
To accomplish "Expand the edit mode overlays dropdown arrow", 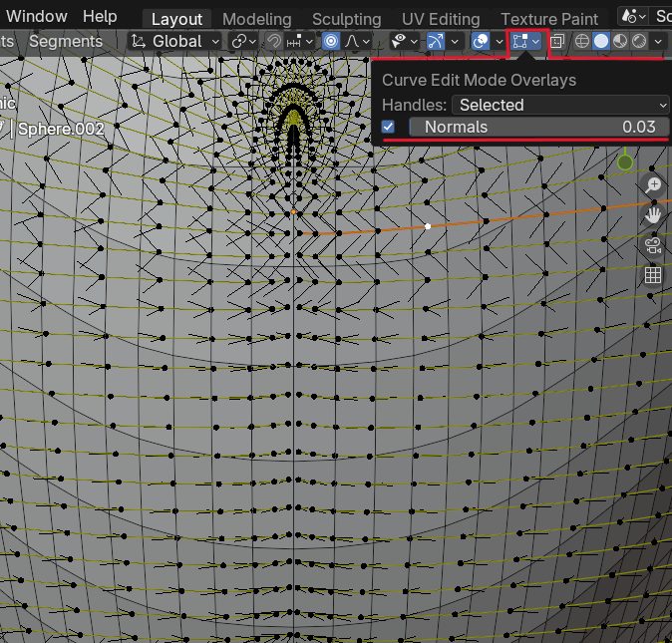I will click(x=536, y=41).
